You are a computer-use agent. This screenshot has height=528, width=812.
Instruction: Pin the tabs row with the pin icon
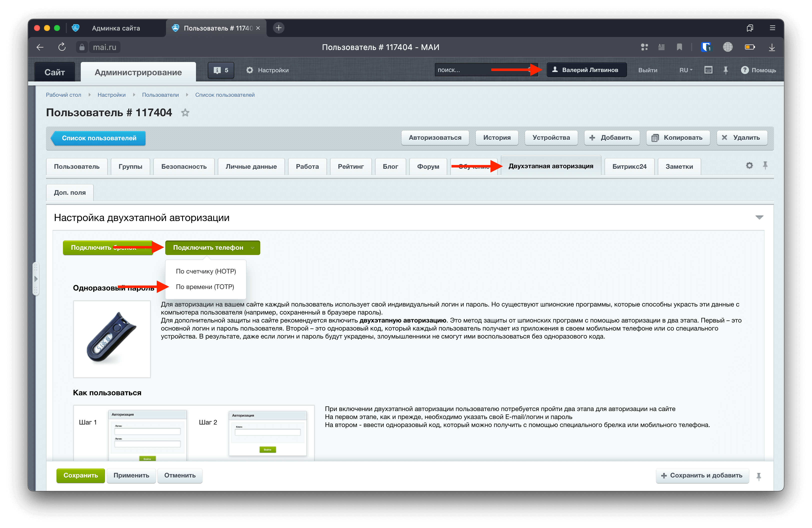click(x=765, y=165)
